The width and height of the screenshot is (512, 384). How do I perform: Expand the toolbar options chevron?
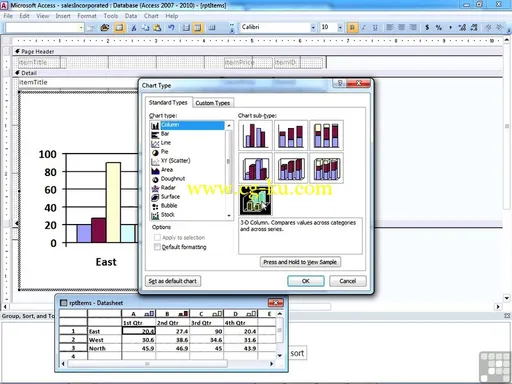coord(232,28)
